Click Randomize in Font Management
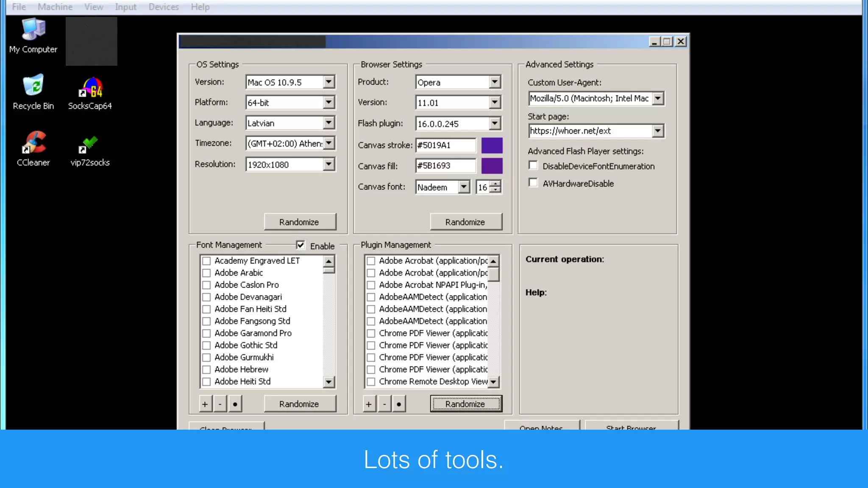Image resolution: width=868 pixels, height=488 pixels. (x=300, y=404)
